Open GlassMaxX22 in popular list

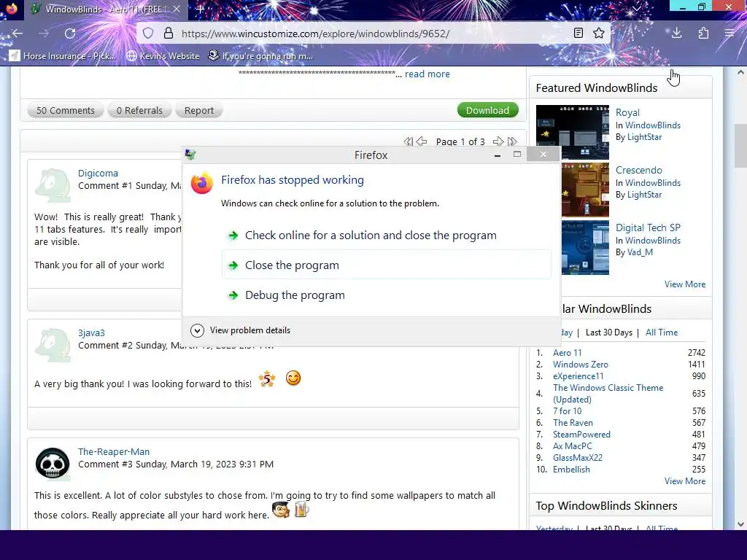click(578, 458)
